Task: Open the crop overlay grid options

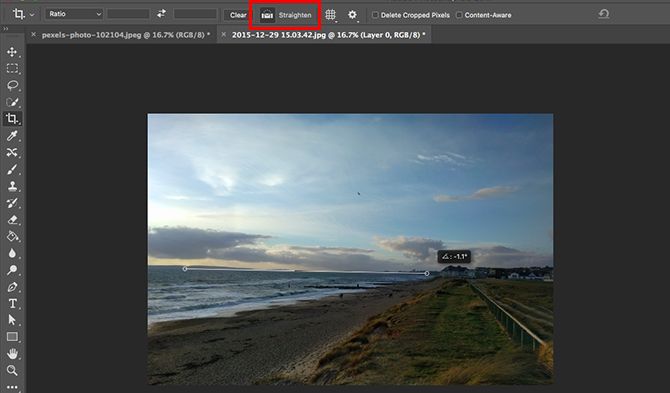Action: pyautogui.click(x=330, y=15)
